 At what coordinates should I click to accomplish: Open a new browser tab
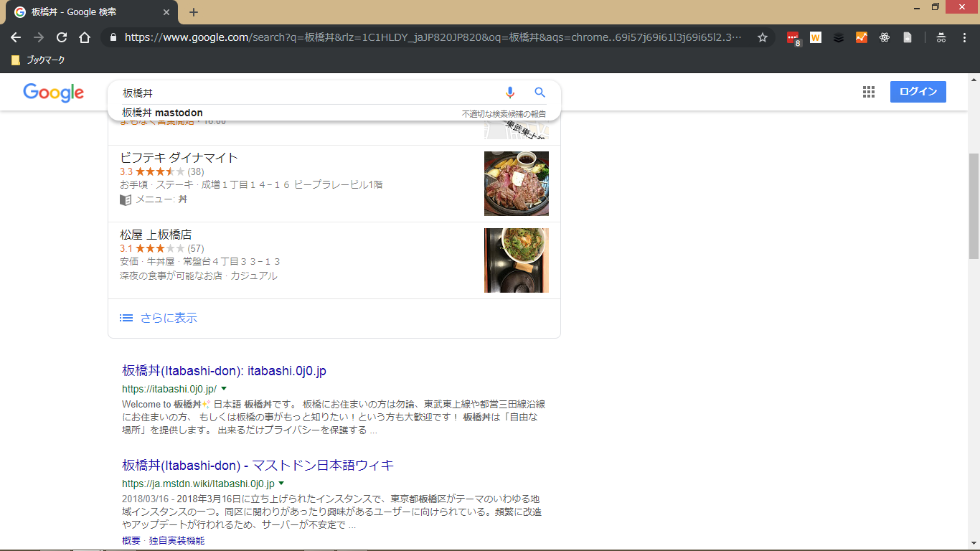click(194, 12)
